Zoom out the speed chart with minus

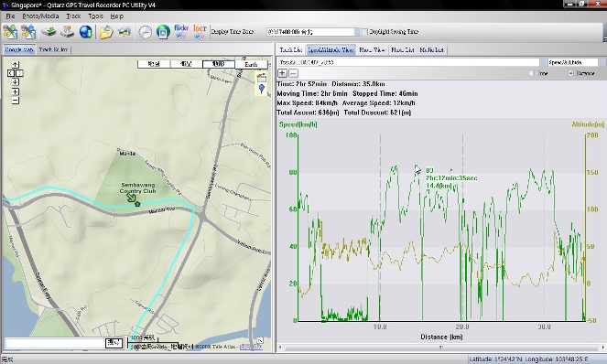(x=294, y=73)
